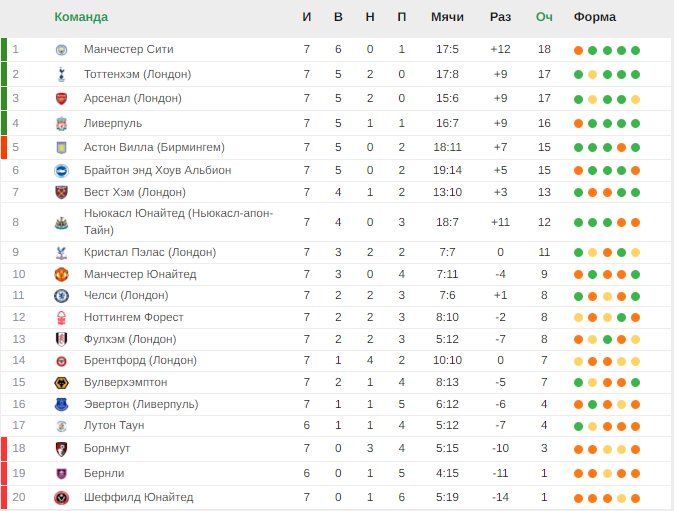
Task: Click the Manchester City club crest
Action: (62, 50)
